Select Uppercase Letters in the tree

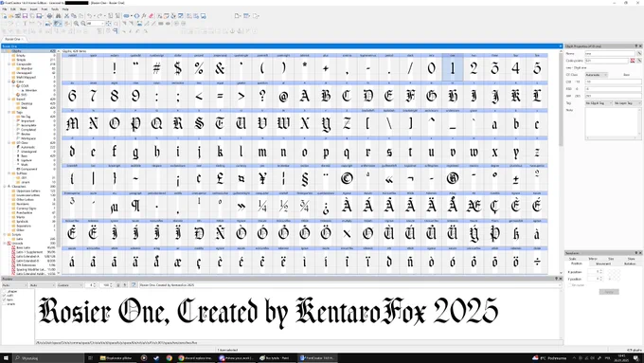point(28,191)
